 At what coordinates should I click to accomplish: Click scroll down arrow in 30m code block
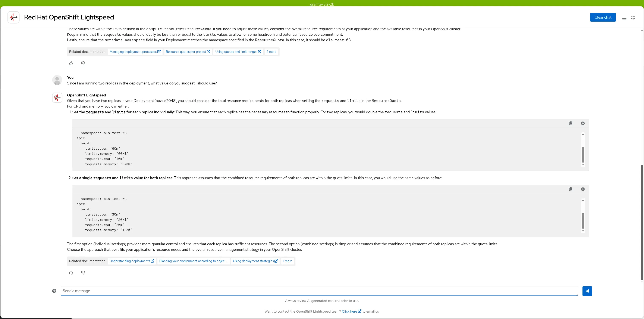pos(583,231)
